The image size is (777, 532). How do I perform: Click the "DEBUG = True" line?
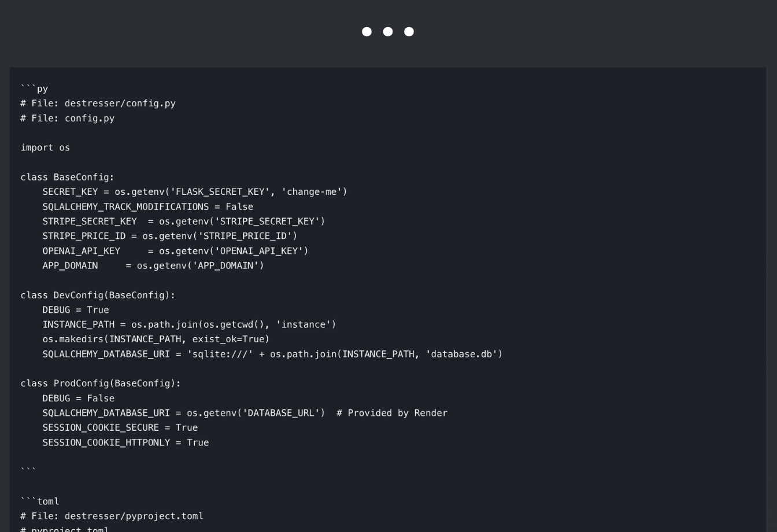click(x=76, y=310)
